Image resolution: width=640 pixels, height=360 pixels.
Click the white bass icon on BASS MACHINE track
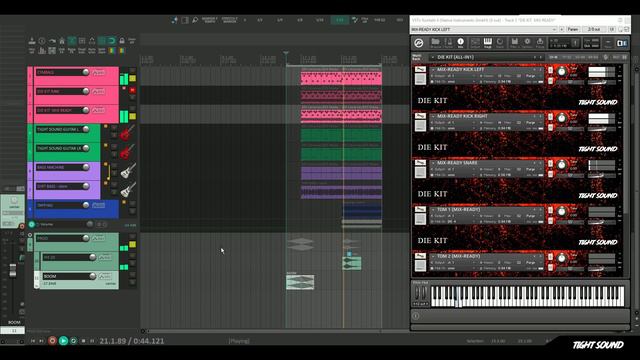[x=128, y=171]
